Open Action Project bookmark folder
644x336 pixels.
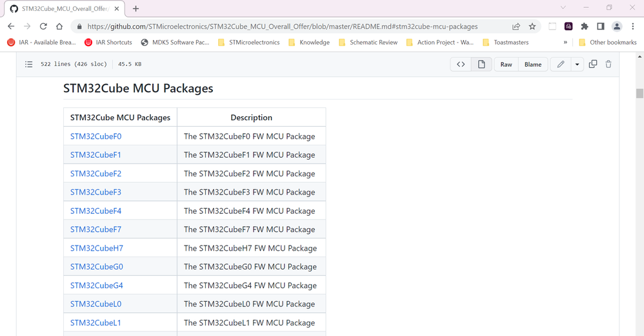[x=439, y=43]
